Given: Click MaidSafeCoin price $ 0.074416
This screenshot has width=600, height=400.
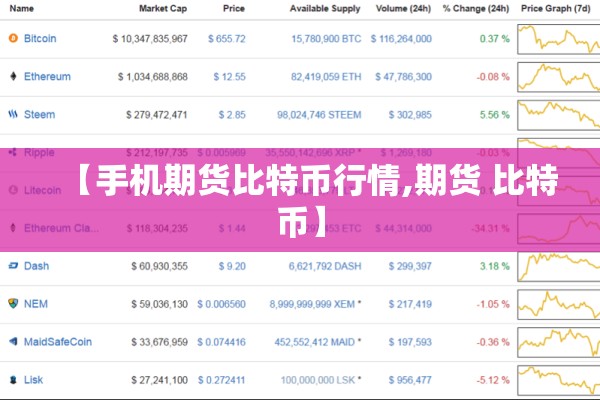Looking at the screenshot, I should (221, 342).
